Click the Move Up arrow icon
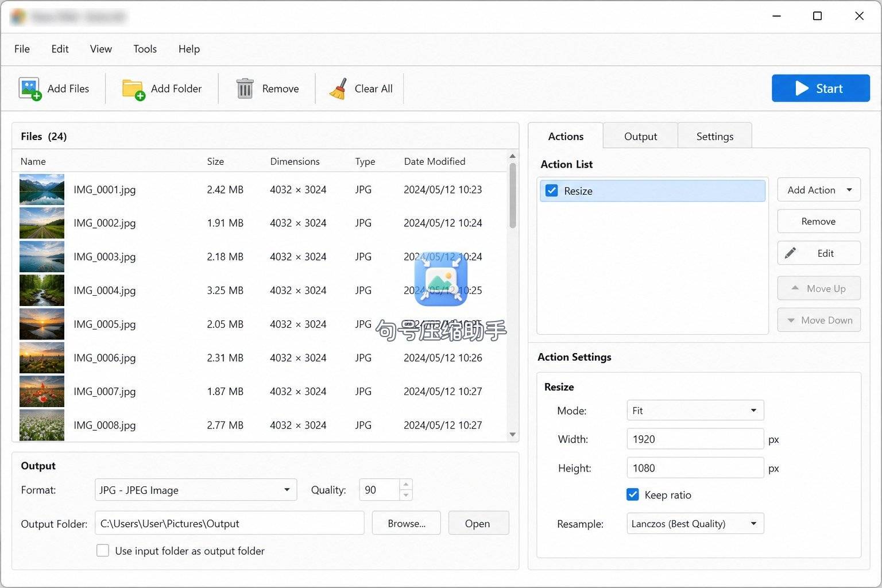This screenshot has width=882, height=588. tap(795, 288)
